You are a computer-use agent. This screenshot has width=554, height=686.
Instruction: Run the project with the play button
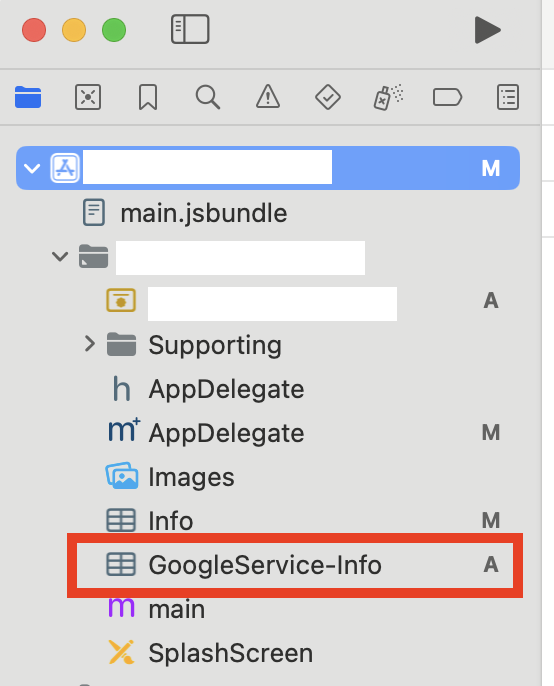tap(487, 30)
